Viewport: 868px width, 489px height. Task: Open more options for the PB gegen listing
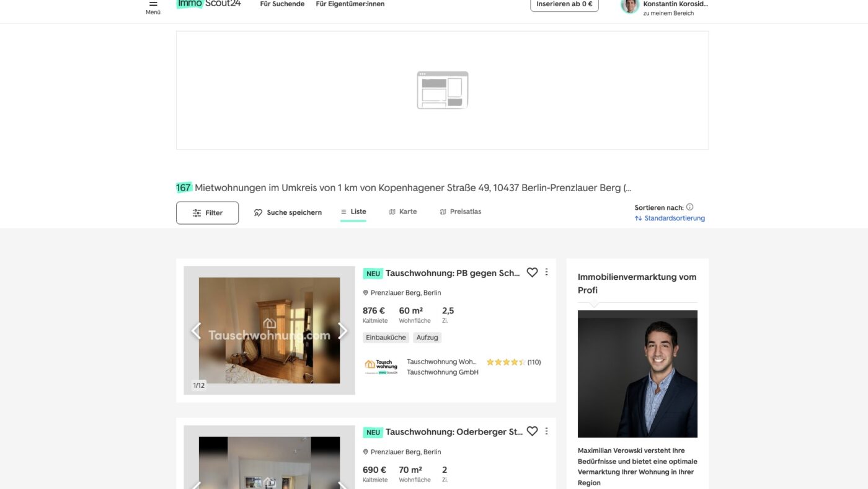click(546, 272)
